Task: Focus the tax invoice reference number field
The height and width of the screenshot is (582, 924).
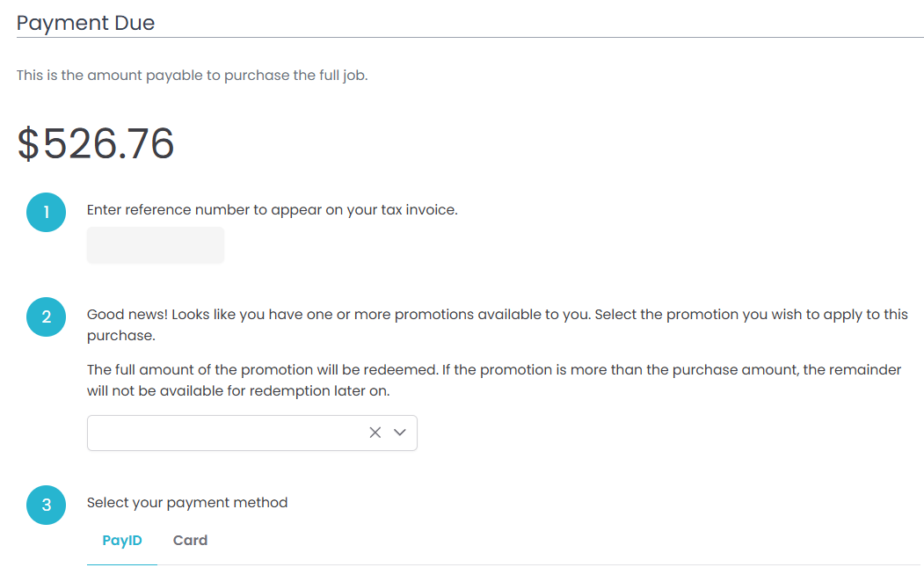Action: click(x=156, y=245)
